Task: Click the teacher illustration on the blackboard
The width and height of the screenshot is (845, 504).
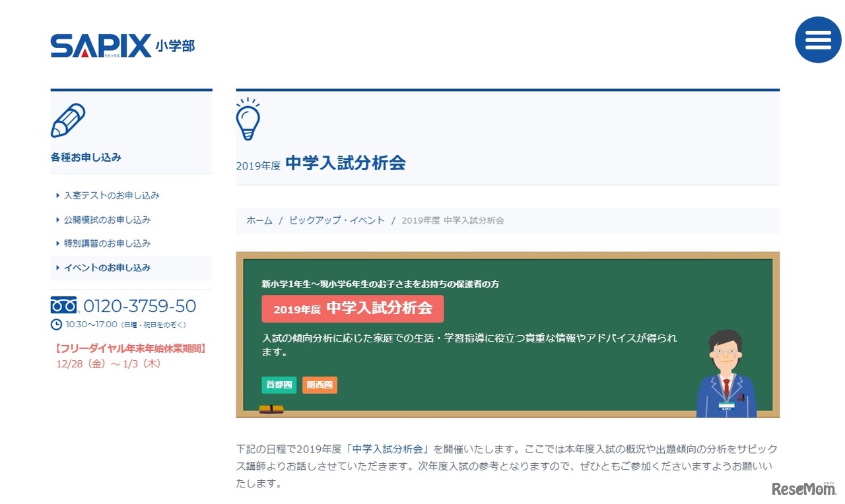Action: (727, 373)
